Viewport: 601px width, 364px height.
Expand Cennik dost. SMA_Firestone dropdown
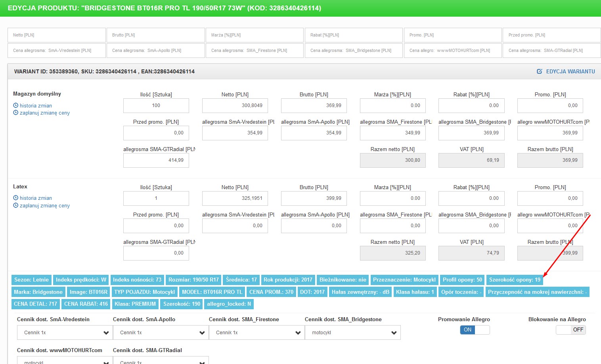pyautogui.click(x=257, y=333)
